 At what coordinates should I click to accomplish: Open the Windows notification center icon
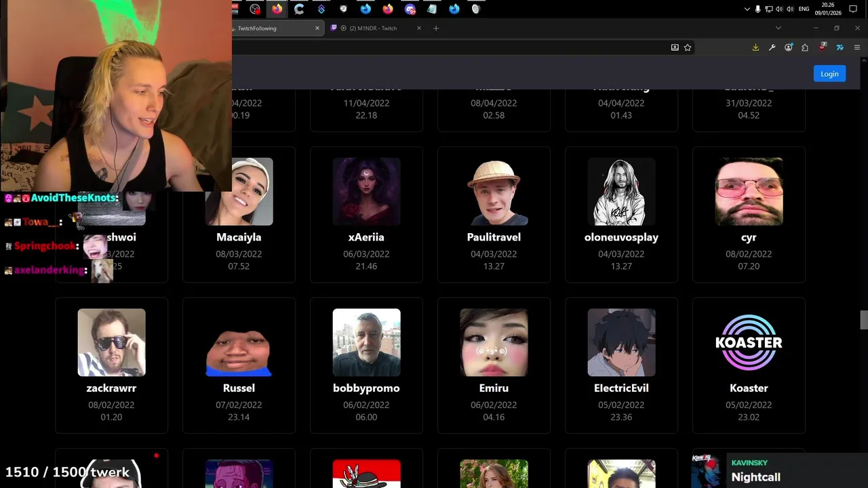pyautogui.click(x=853, y=9)
